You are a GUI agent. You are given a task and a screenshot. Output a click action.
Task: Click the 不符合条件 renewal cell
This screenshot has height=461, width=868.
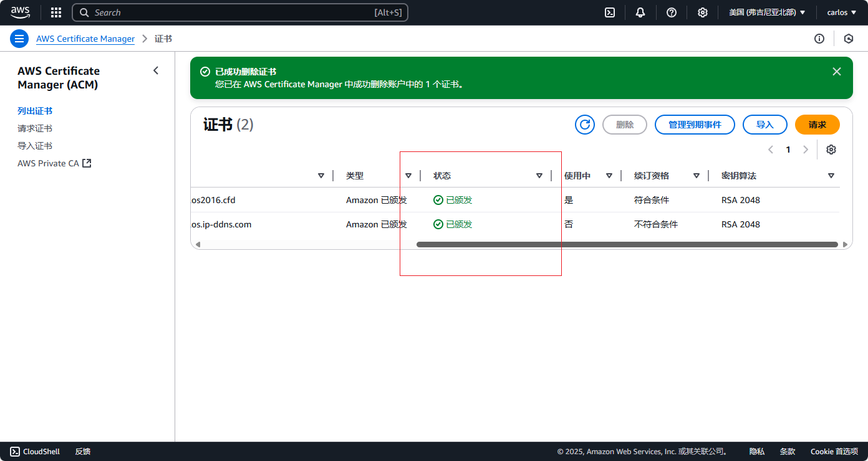point(656,224)
